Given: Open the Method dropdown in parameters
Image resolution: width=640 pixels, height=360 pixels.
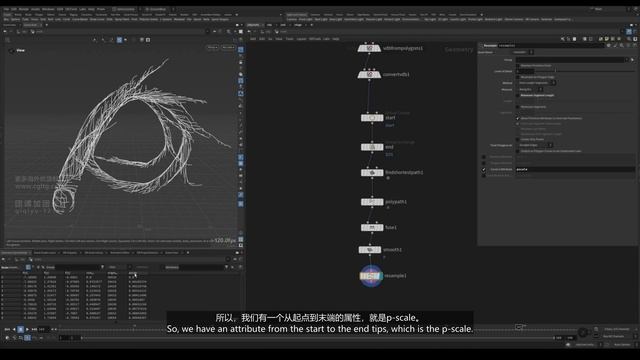Looking at the screenshot, I should 537,83.
